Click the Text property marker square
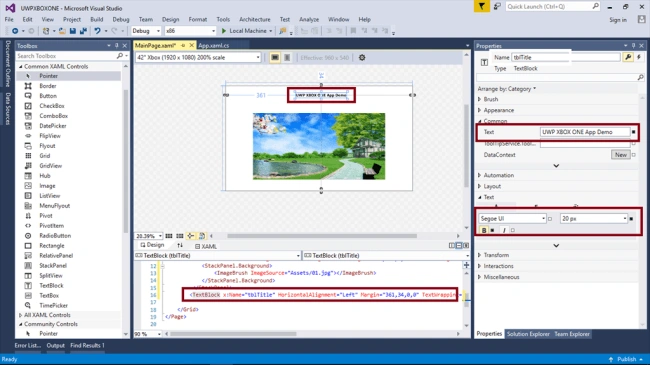The image size is (650, 365). pyautogui.click(x=633, y=132)
